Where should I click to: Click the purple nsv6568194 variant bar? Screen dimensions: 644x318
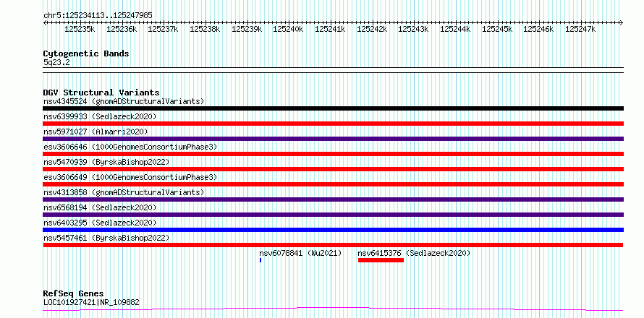333,215
